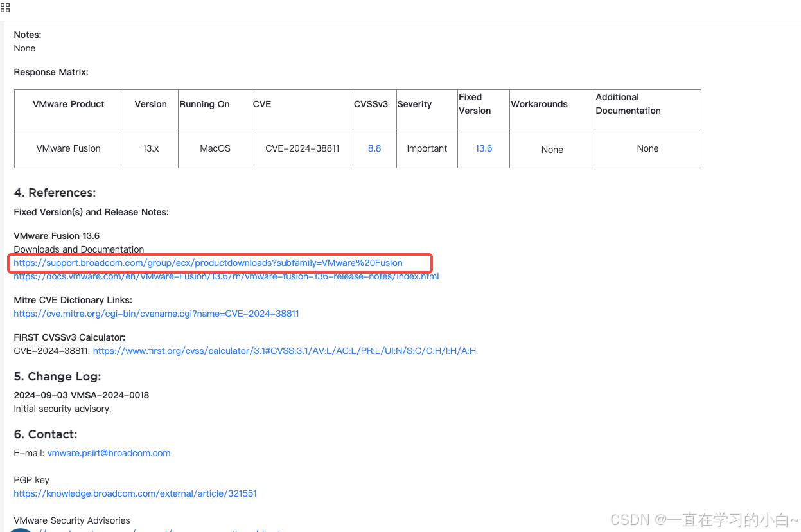Click the 'Downloads and Documentation' text
The image size is (801, 532).
[79, 249]
